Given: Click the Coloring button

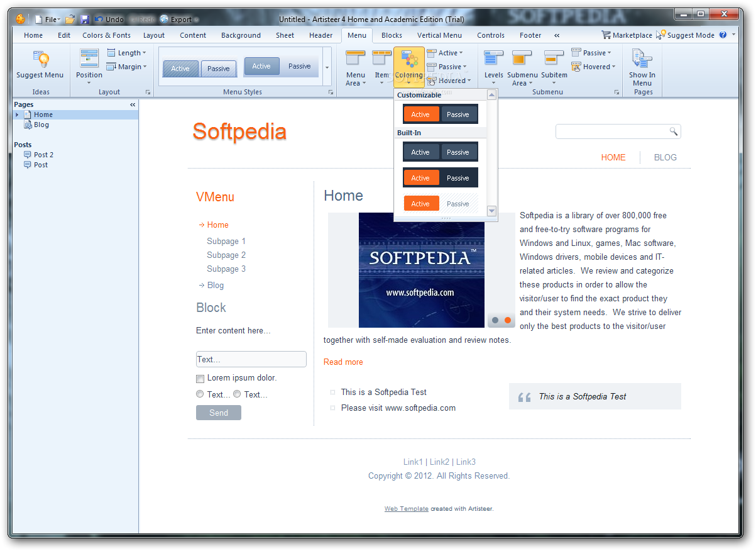Looking at the screenshot, I should (409, 66).
